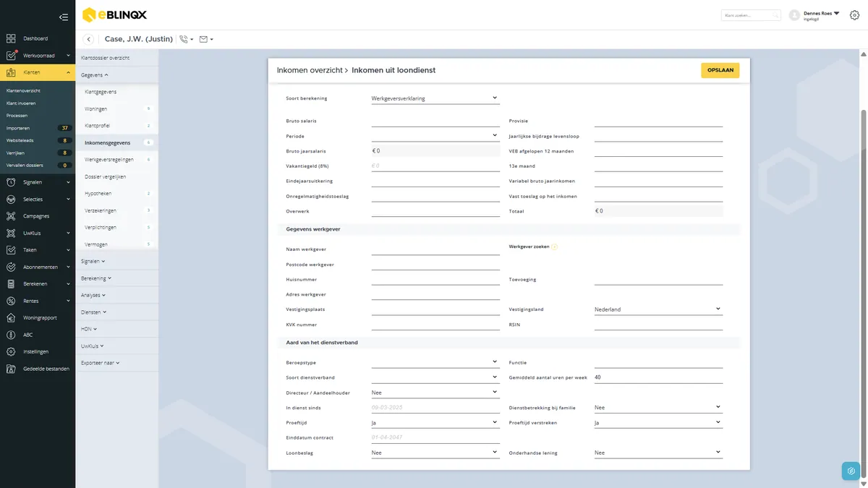Expand the Diensten section in the dossier panel
Viewport: 868px width, 488px height.
point(93,312)
